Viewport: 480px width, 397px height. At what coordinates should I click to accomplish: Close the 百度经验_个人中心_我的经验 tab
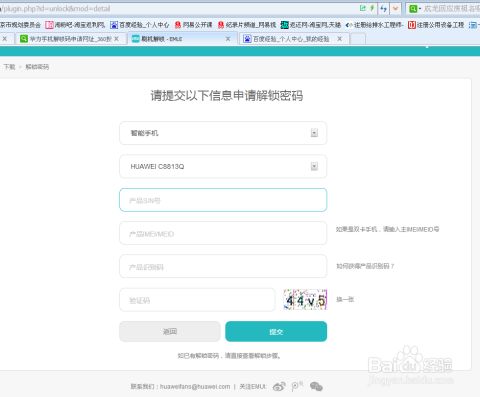click(340, 39)
